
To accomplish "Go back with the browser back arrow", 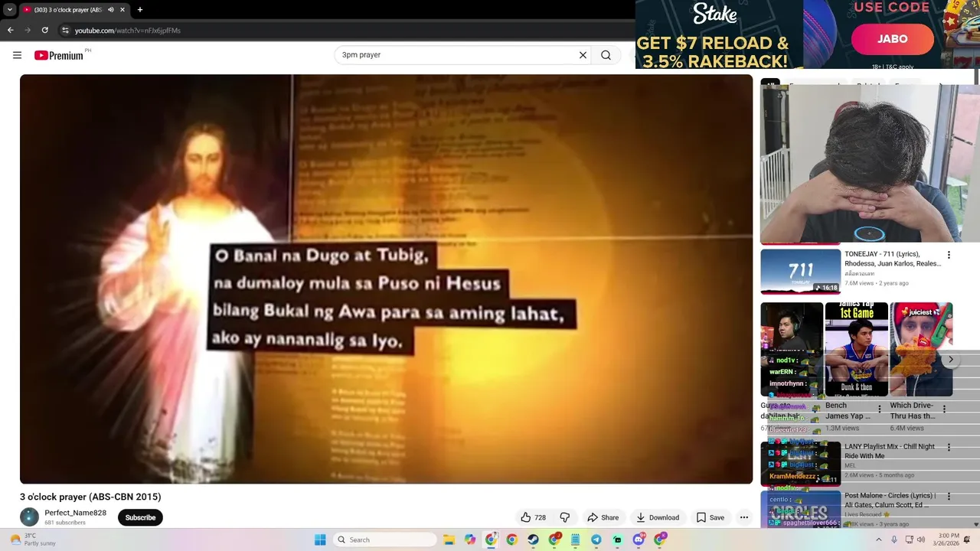I will pyautogui.click(x=11, y=31).
